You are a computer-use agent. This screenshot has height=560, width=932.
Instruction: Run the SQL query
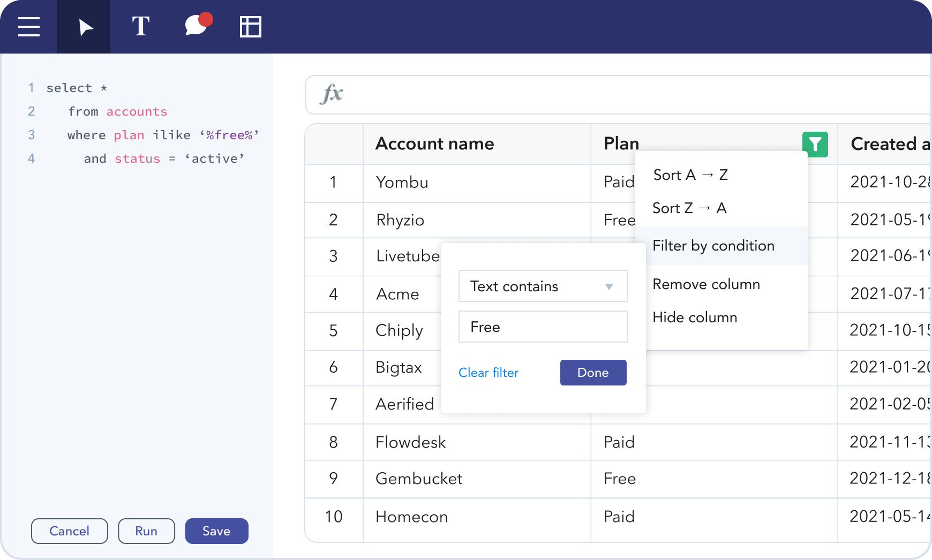pyautogui.click(x=146, y=531)
